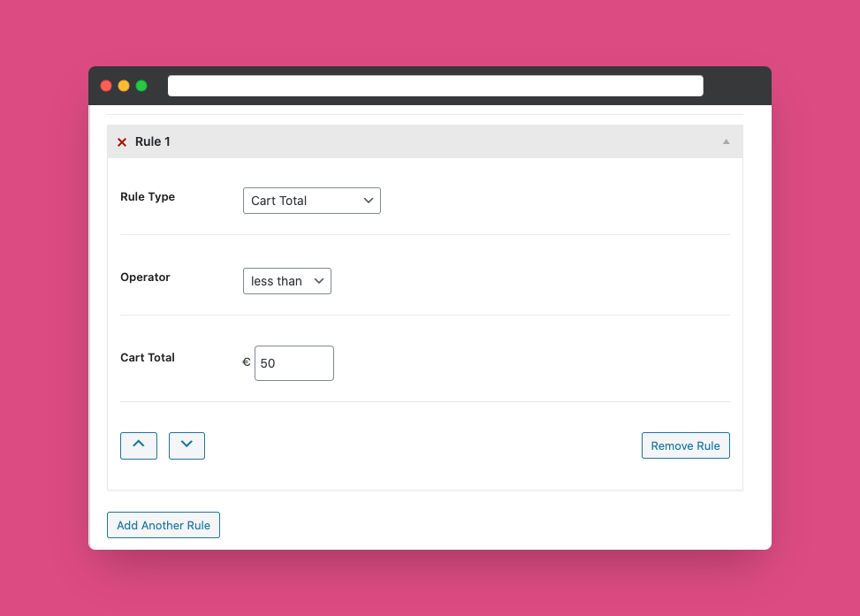Click the red X icon beside Rule 1
The height and width of the screenshot is (616, 860).
click(122, 142)
